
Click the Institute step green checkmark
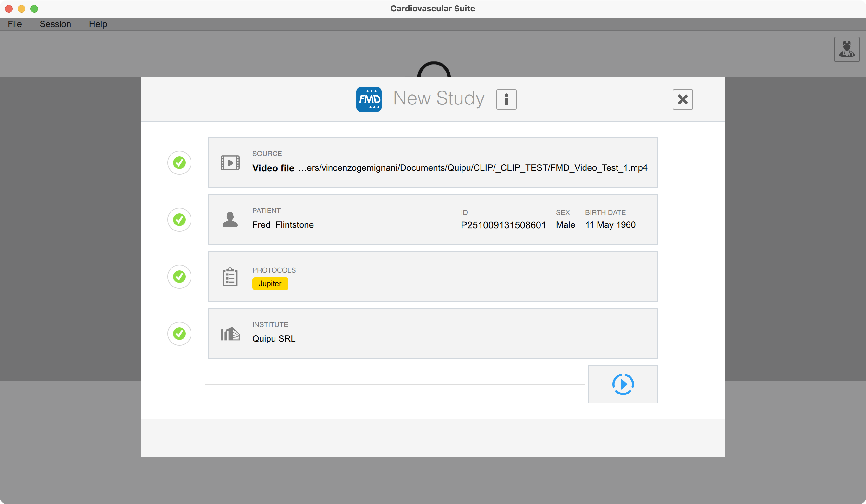coord(179,334)
